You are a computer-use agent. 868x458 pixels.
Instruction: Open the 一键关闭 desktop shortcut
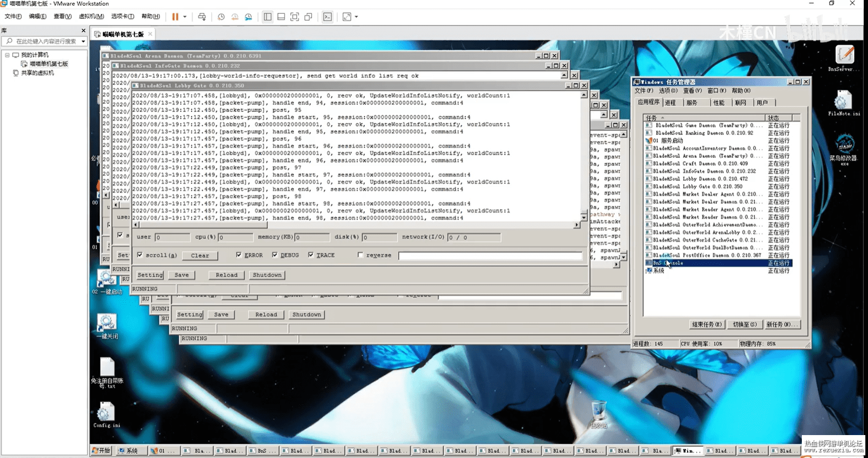click(107, 326)
